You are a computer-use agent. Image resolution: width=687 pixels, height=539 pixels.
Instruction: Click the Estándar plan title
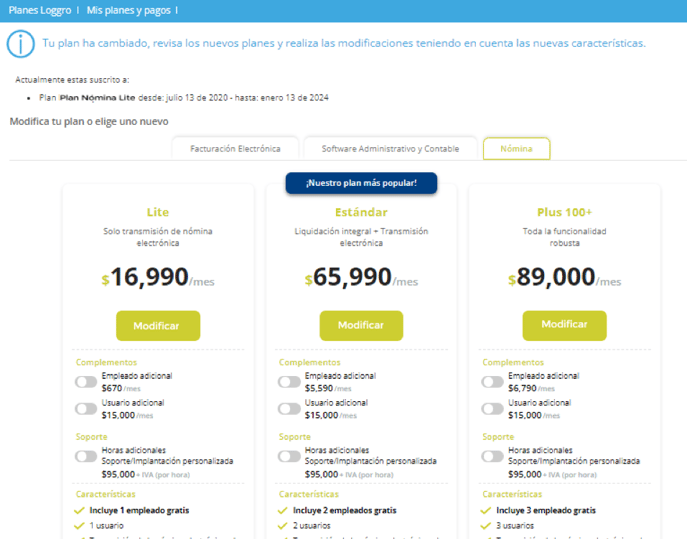click(x=361, y=213)
